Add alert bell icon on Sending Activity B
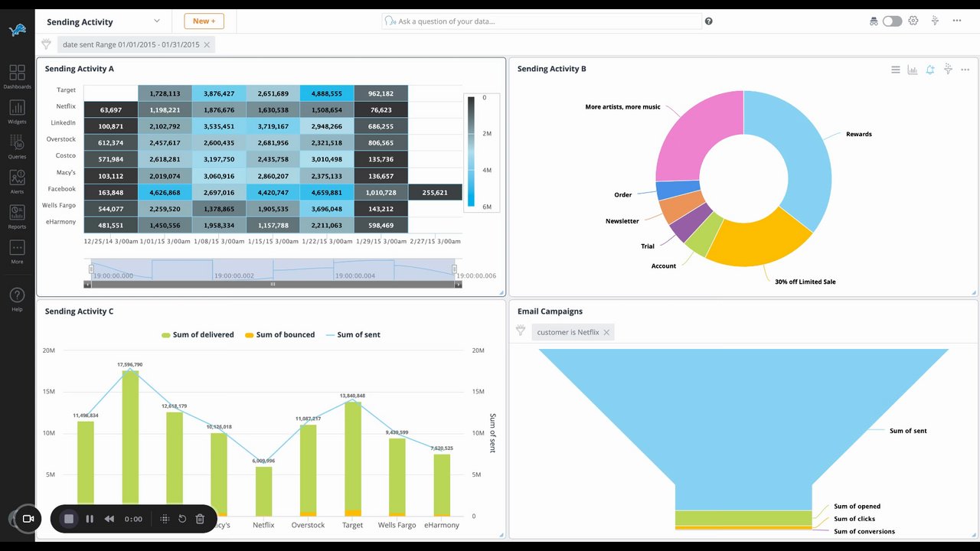 click(930, 70)
